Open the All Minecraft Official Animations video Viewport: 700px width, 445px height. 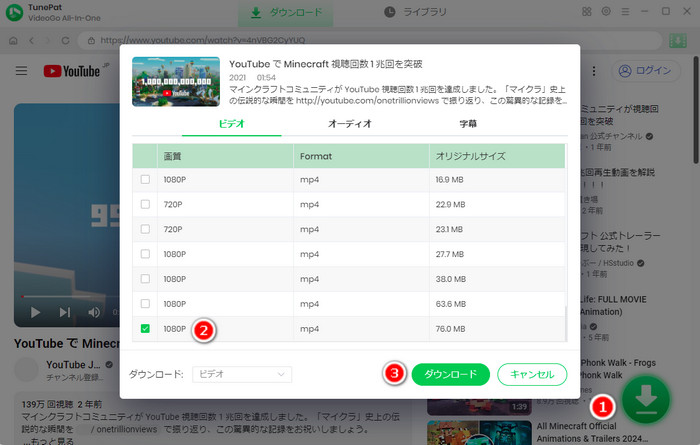(x=592, y=432)
